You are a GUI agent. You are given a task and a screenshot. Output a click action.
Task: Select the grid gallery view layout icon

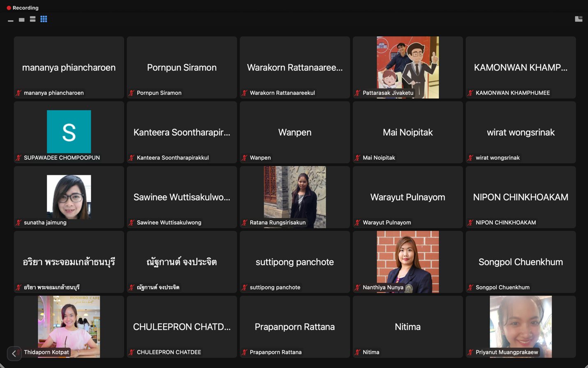point(44,19)
